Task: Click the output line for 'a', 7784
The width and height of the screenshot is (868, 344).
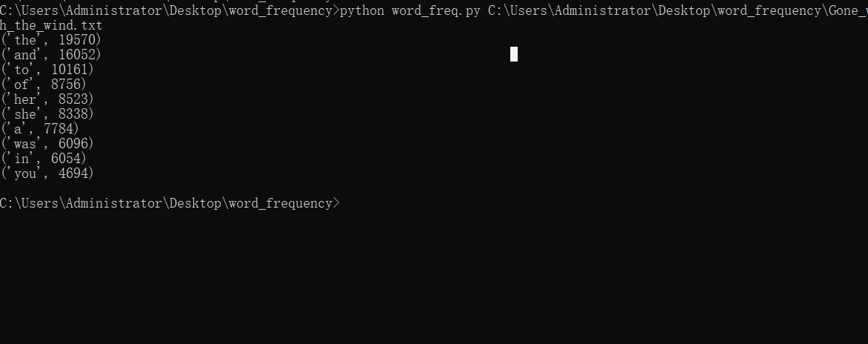Action: tap(40, 129)
